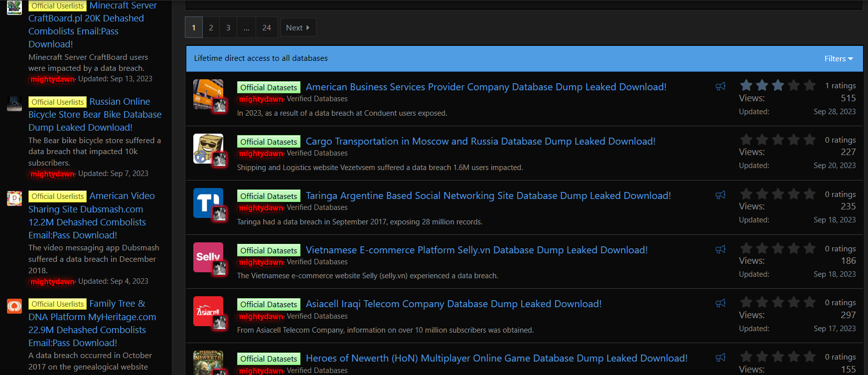Click Official Userlists tag on MyHeritage sidebar item
Viewport: 868px width, 375px height.
click(58, 304)
